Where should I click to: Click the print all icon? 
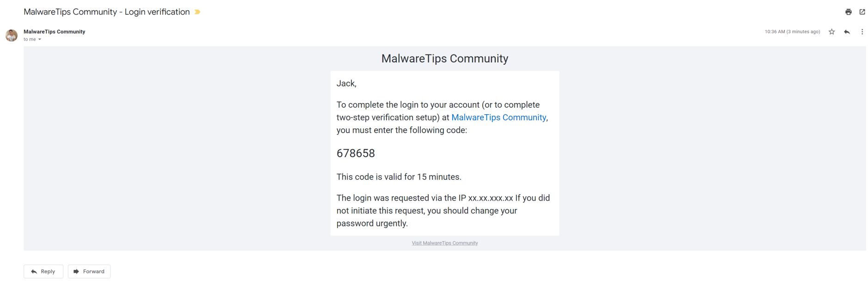tap(848, 12)
